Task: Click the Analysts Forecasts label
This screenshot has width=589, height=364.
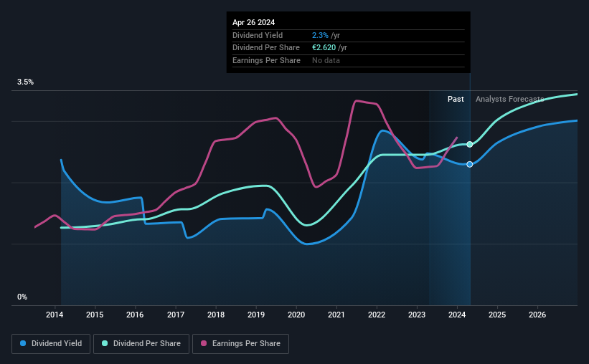Action: 510,99
